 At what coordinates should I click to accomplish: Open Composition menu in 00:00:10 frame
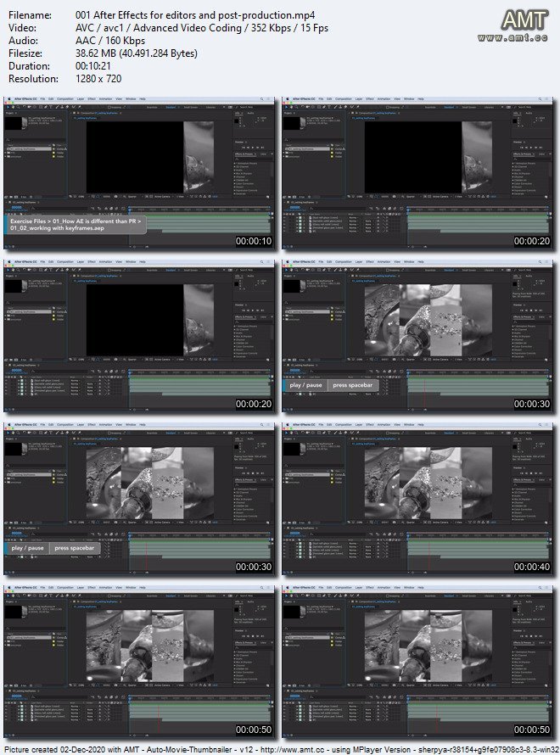tap(65, 98)
